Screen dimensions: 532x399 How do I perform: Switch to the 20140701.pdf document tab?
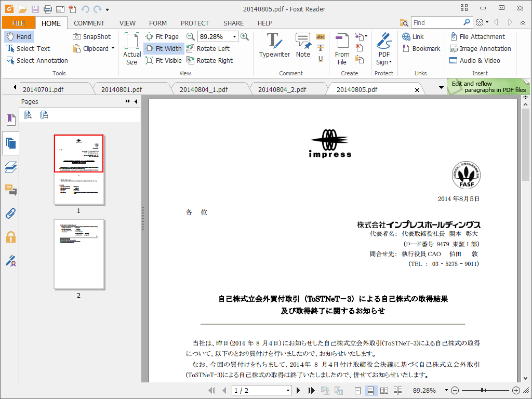(x=43, y=89)
